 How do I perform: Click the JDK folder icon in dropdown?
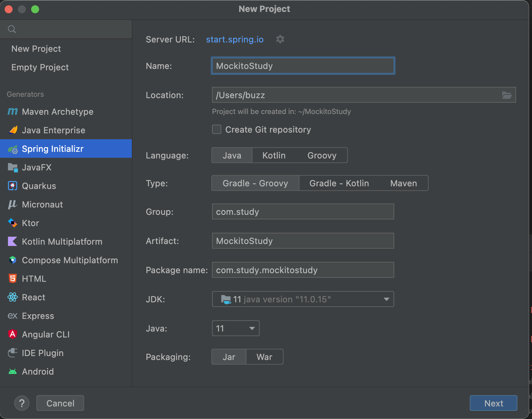click(x=226, y=299)
